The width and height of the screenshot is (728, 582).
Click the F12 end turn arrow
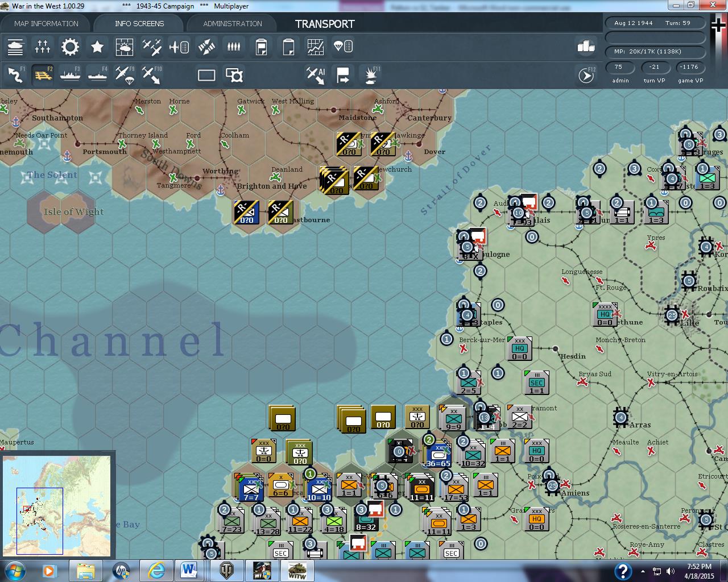pos(586,75)
